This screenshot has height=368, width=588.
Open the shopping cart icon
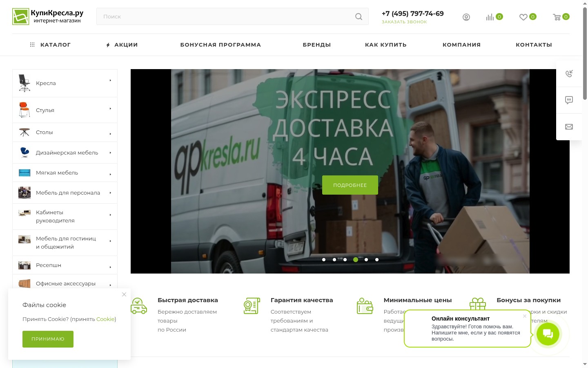[557, 17]
